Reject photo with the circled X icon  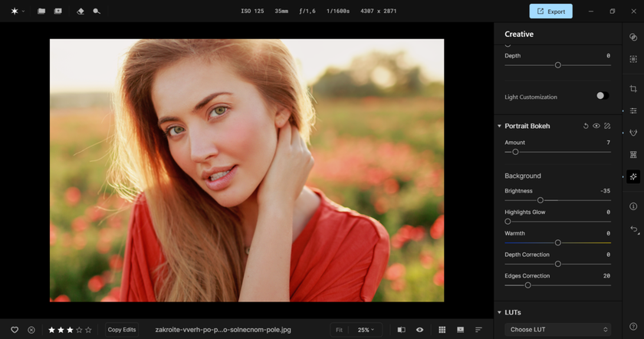pyautogui.click(x=31, y=330)
